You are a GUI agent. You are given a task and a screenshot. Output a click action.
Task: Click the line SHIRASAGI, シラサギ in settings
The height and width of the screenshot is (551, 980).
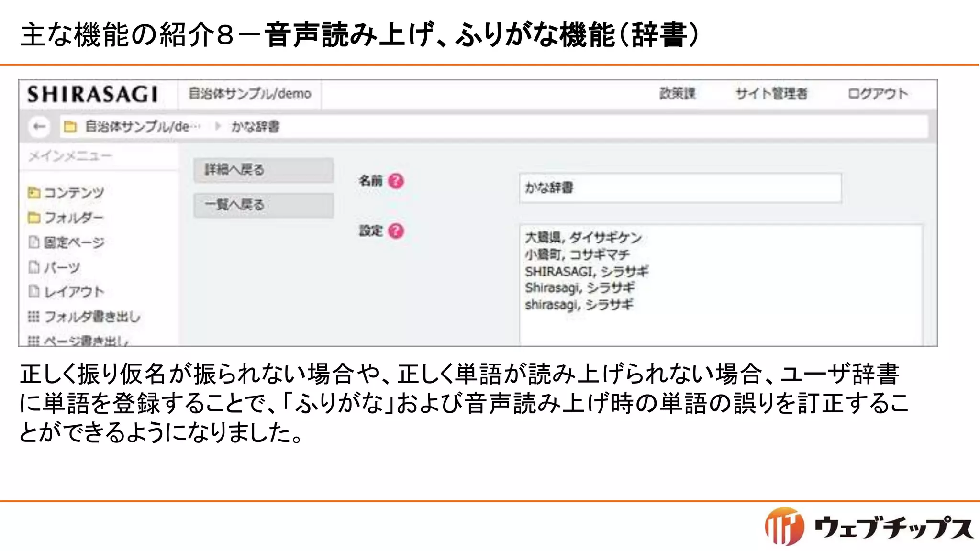587,271
